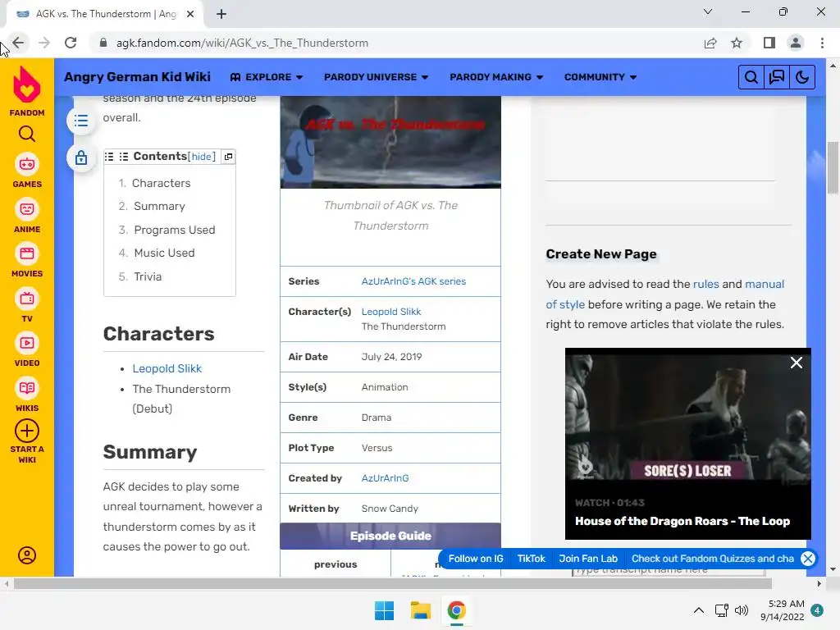Open AzUrArInG creator link
This screenshot has height=630, width=840.
pyautogui.click(x=385, y=478)
